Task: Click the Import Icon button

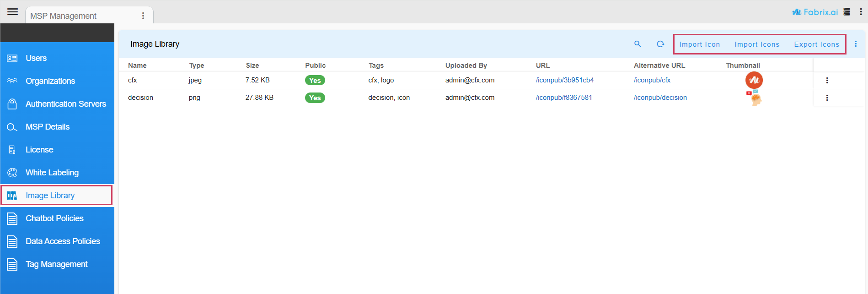Action: click(x=699, y=44)
